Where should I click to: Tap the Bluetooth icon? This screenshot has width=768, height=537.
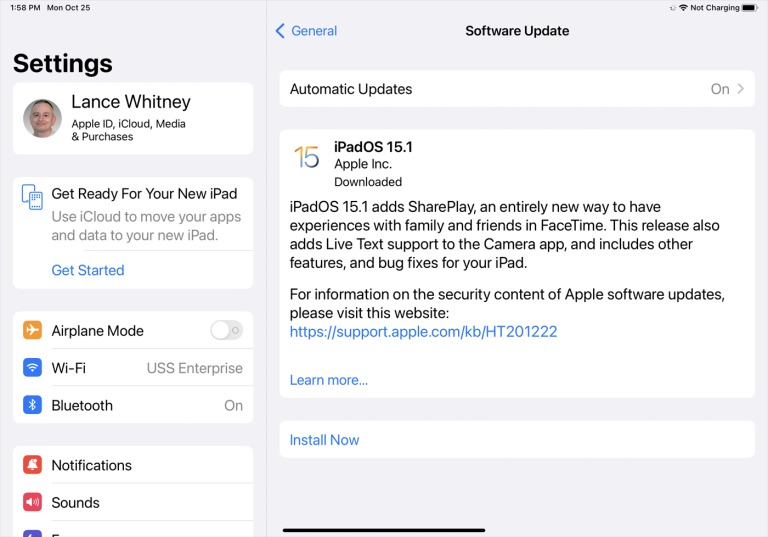32,405
